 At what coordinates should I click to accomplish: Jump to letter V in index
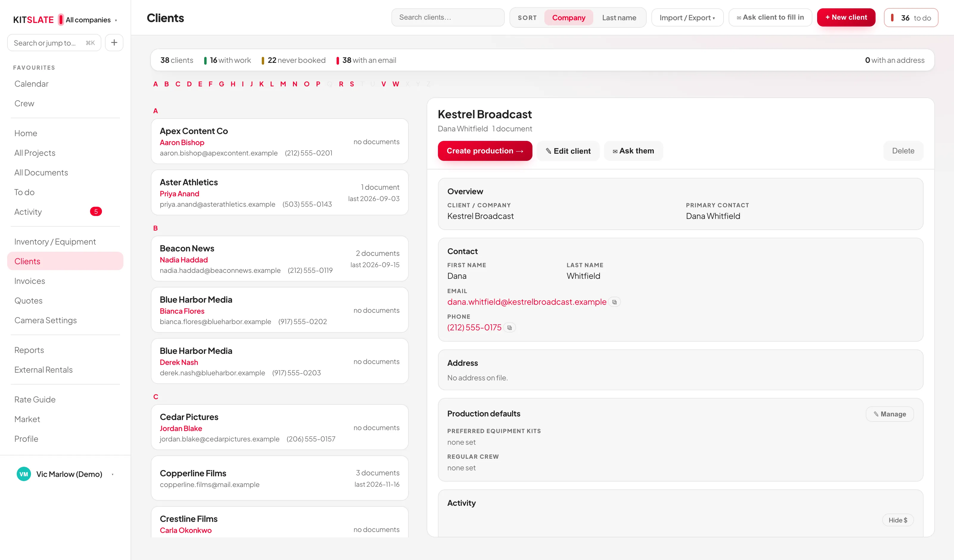(x=383, y=84)
